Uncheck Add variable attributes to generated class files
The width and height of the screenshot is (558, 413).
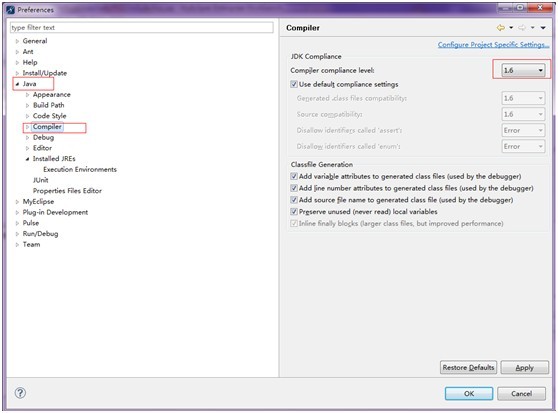294,176
